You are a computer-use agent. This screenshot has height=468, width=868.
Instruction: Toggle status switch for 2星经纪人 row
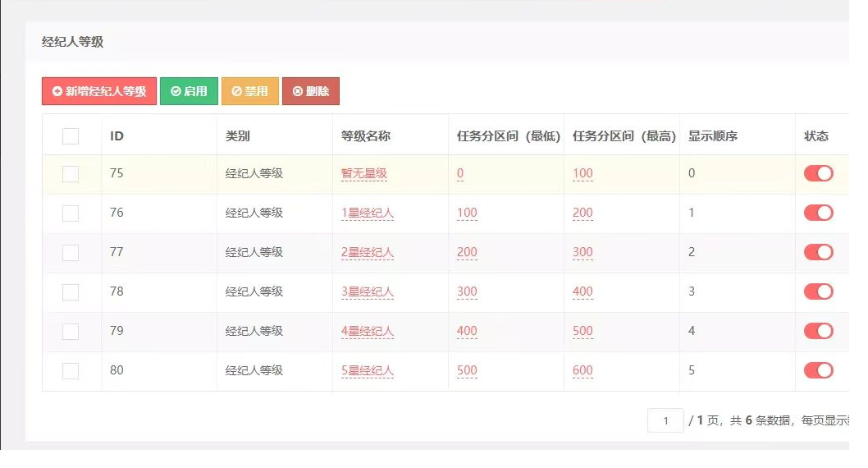click(x=819, y=252)
